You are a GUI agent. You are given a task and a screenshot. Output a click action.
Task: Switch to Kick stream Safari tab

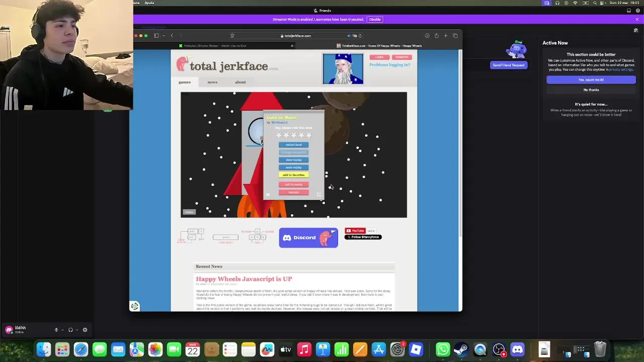pos(215,46)
